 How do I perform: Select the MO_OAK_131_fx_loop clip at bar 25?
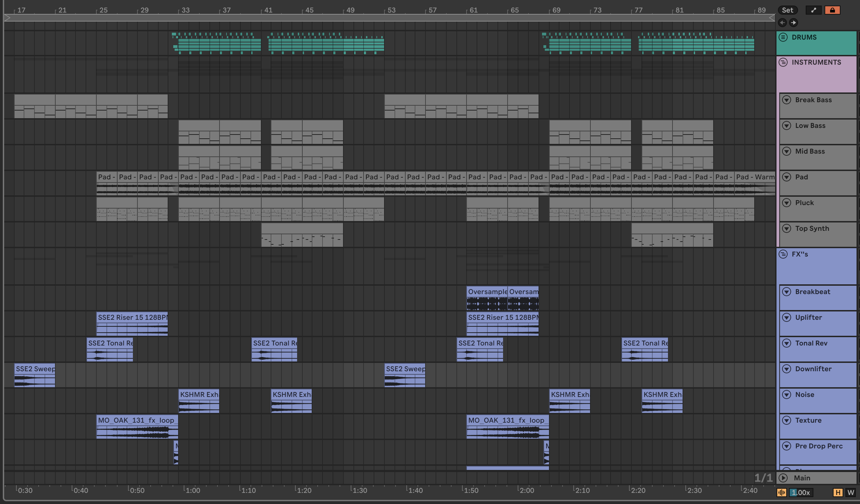pos(137,426)
